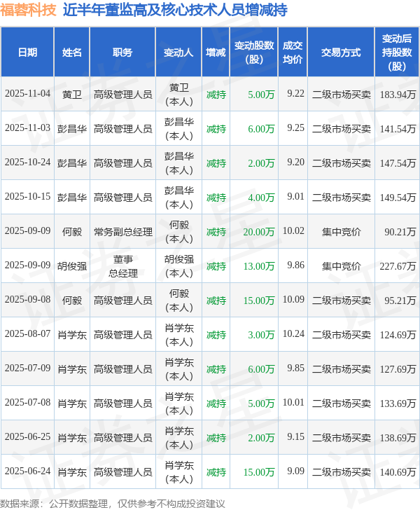
Task: Click holdings value 147.54万
Action: (x=398, y=163)
